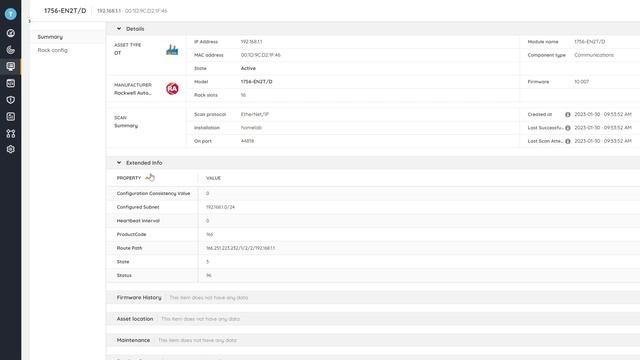
Task: Open the sidebar icon directly below the shield icon
Action: coord(11,117)
